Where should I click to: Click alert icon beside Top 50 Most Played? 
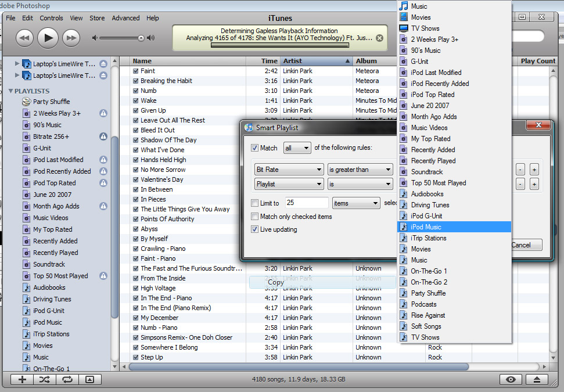coord(103,276)
